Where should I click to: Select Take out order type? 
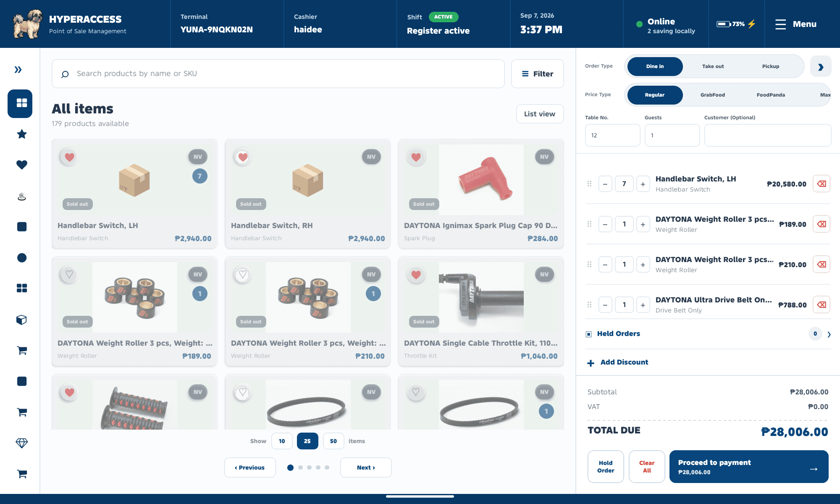[713, 66]
